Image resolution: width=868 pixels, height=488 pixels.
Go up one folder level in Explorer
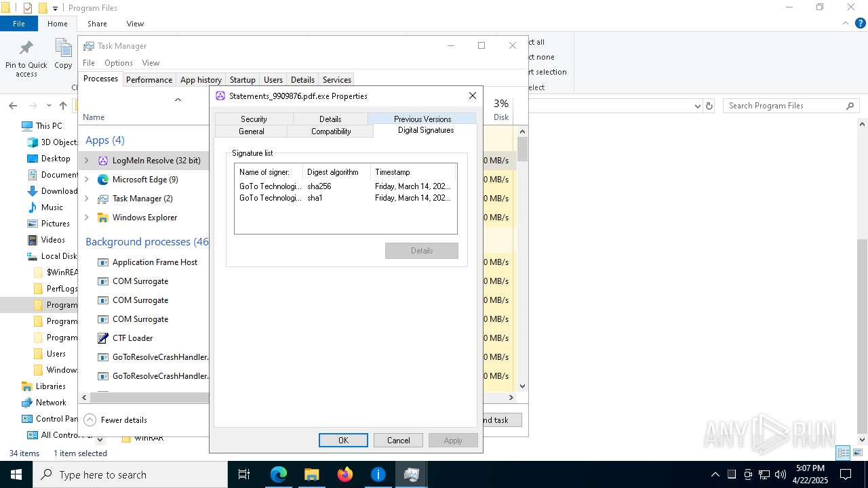63,106
